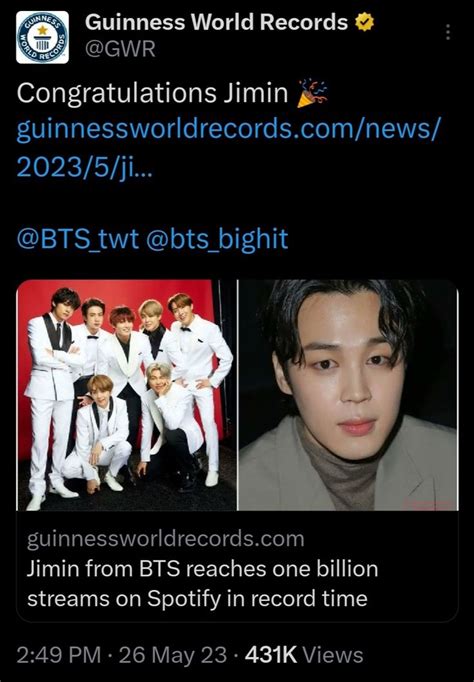Click the star in the GWR logo
The image size is (474, 682).
pos(43,30)
